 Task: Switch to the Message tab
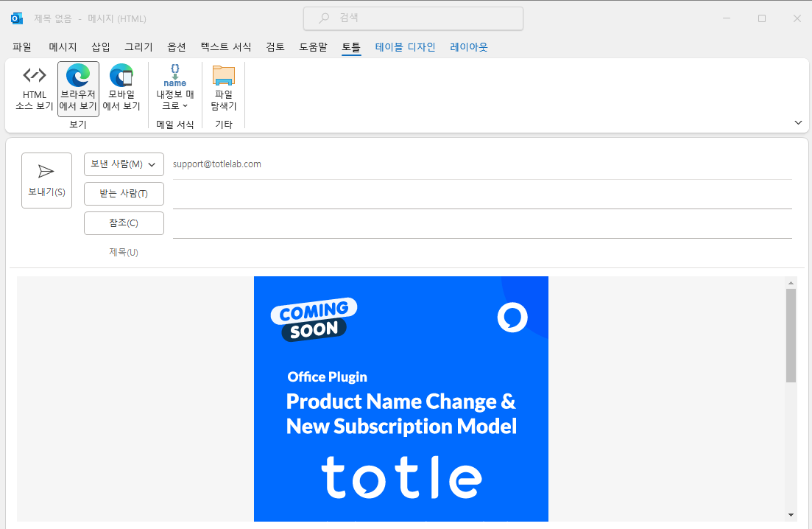pyautogui.click(x=63, y=47)
